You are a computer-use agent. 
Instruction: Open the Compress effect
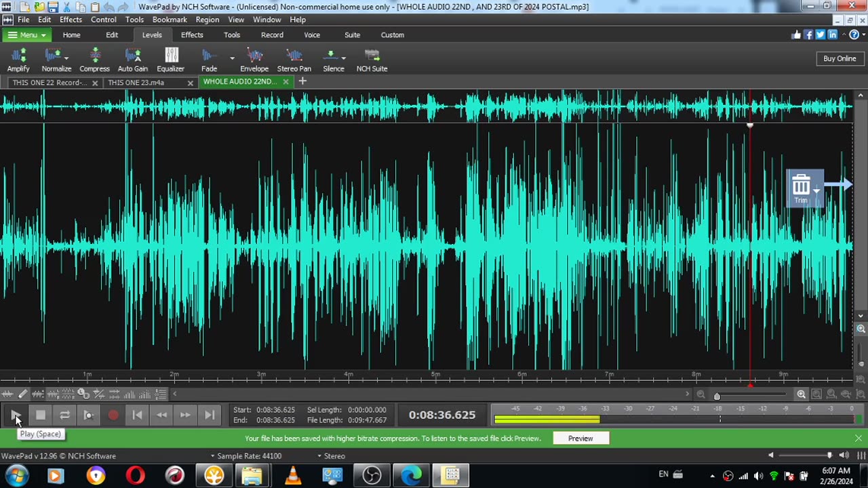(x=94, y=60)
